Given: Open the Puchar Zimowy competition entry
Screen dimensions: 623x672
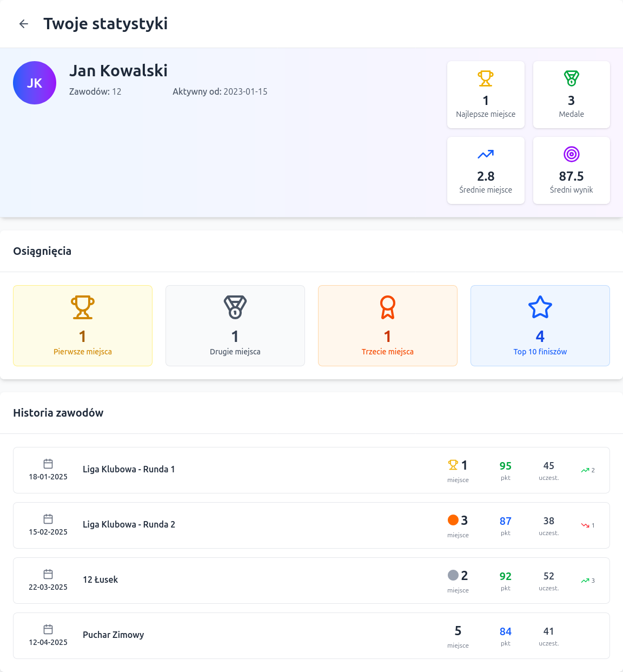Looking at the screenshot, I should click(113, 635).
